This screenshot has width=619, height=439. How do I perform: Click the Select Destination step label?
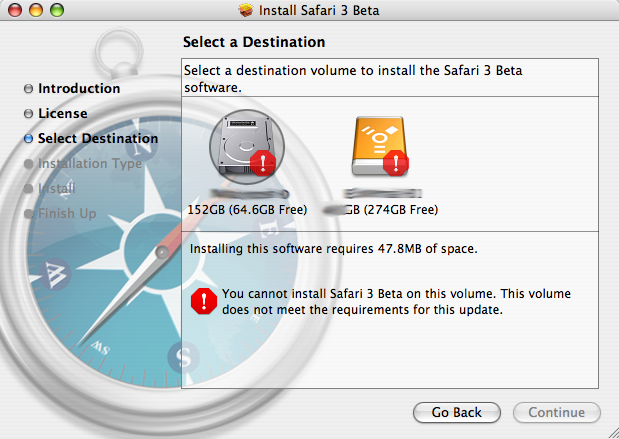(98, 139)
